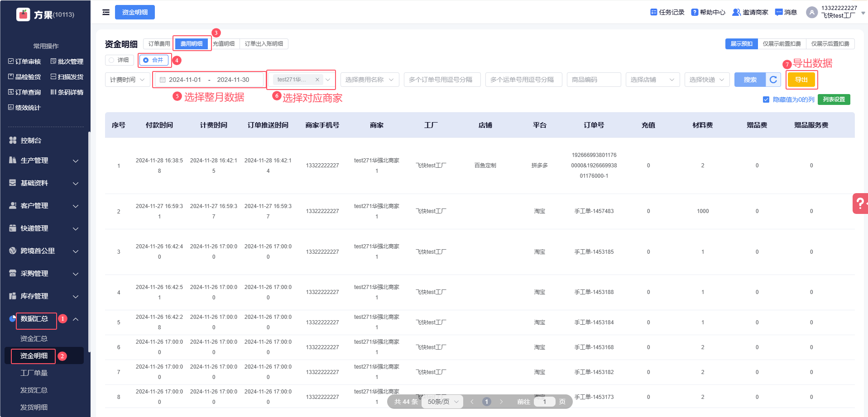Open 任务记录 task records icon
Viewport: 868px width, 417px height.
(653, 12)
